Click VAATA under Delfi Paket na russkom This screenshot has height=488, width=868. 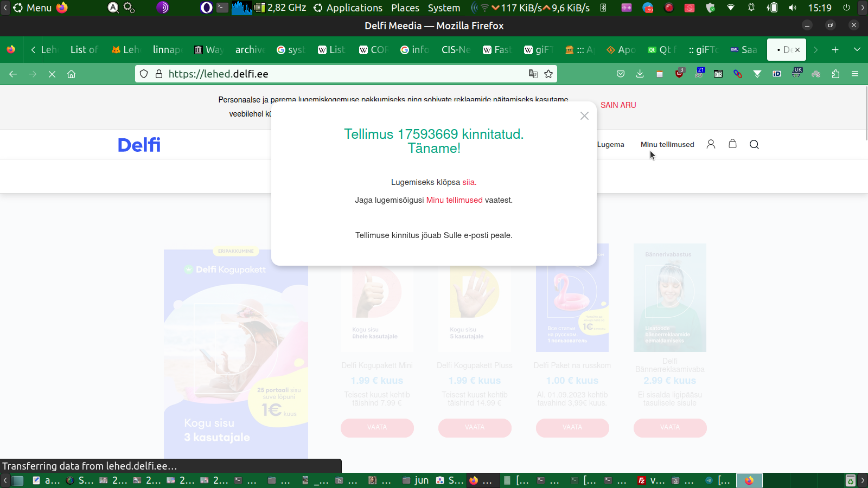pyautogui.click(x=572, y=427)
